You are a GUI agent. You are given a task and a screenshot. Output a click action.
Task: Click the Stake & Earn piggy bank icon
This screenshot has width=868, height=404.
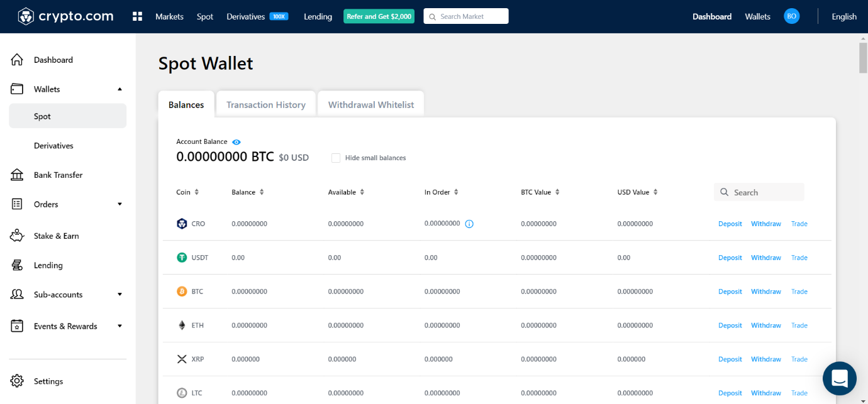tap(17, 236)
